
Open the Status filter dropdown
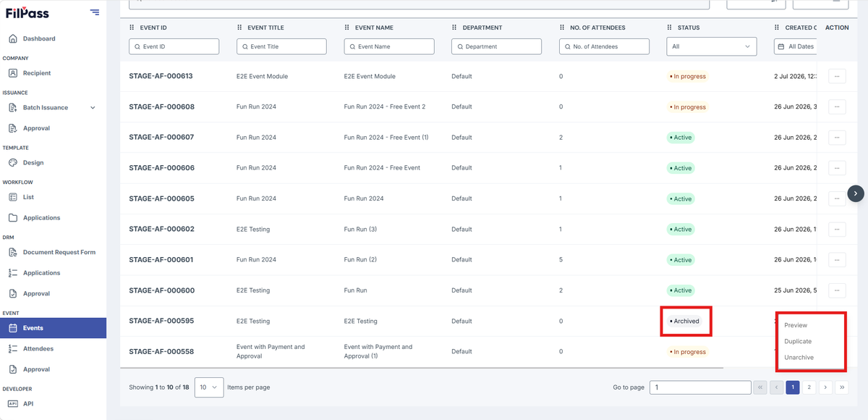click(x=711, y=46)
